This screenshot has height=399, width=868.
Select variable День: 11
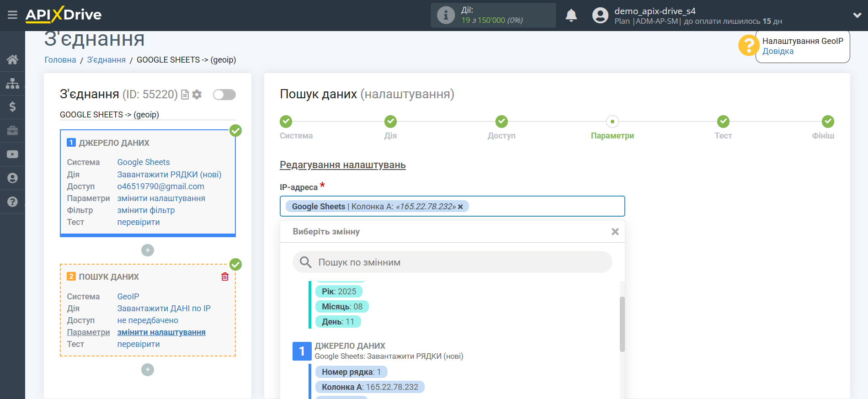[x=338, y=322]
